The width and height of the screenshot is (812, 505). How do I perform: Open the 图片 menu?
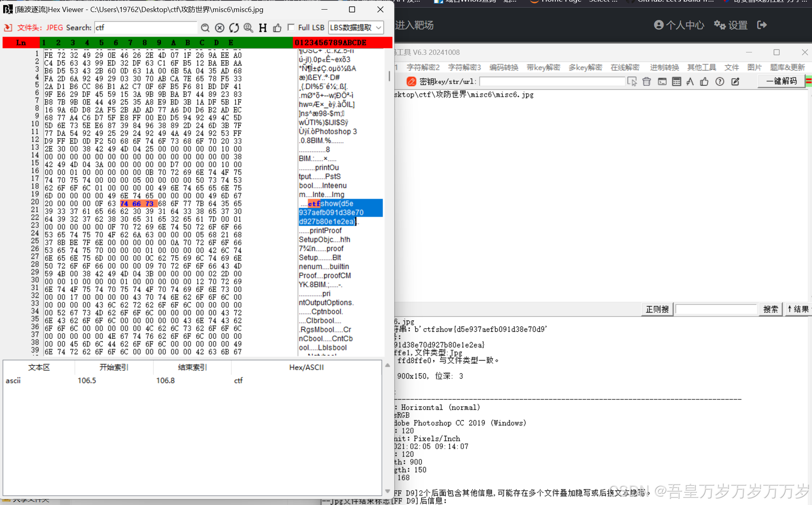tap(754, 67)
